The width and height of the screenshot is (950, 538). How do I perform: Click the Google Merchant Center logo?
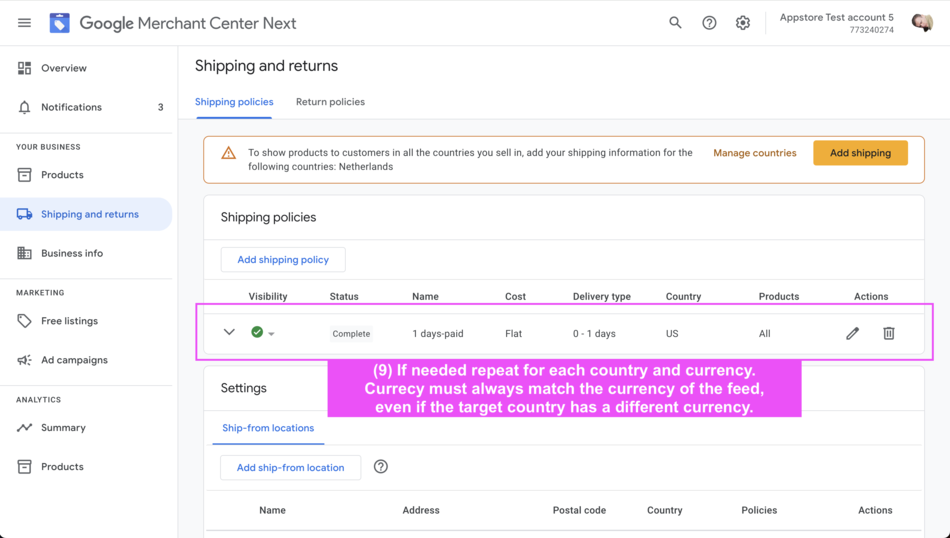pyautogui.click(x=60, y=23)
